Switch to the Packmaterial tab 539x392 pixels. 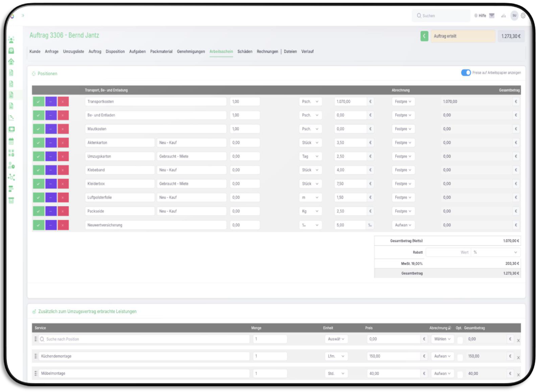tap(161, 52)
